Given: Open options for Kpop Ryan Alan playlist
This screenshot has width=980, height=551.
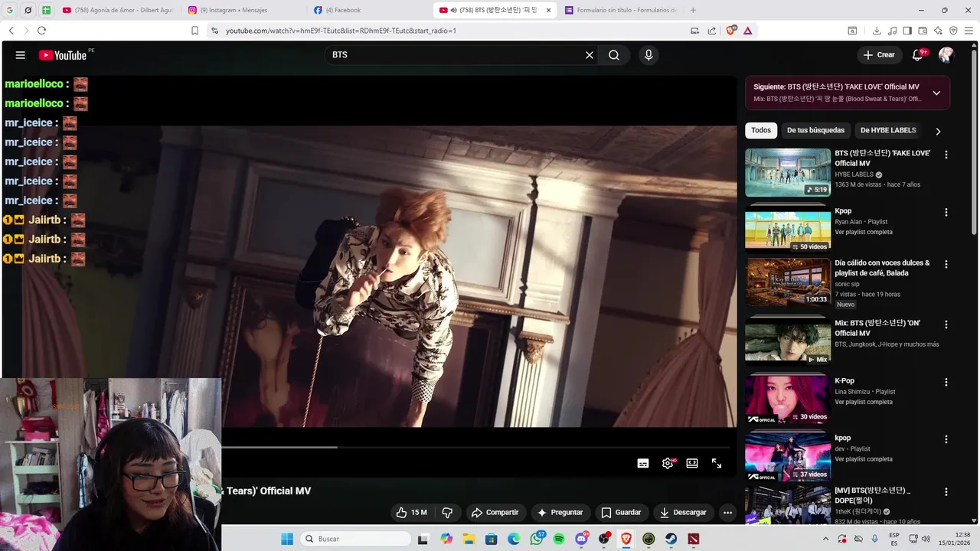Looking at the screenshot, I should click(x=946, y=212).
